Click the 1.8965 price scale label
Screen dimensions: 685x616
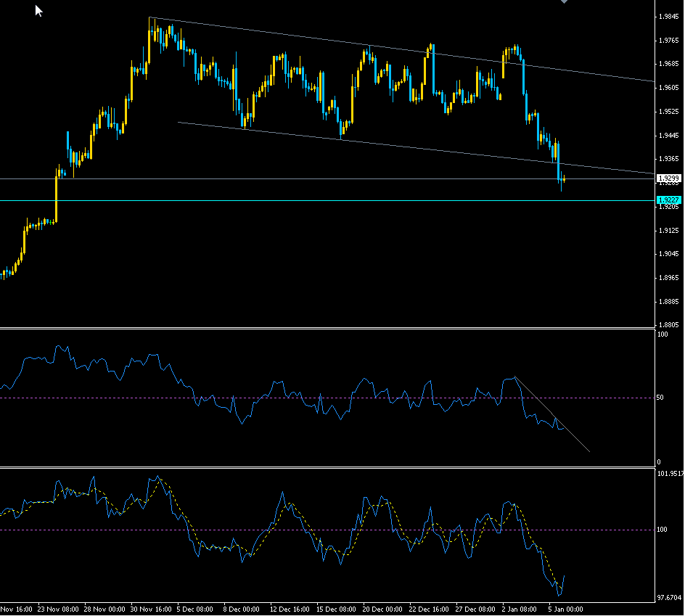point(668,278)
